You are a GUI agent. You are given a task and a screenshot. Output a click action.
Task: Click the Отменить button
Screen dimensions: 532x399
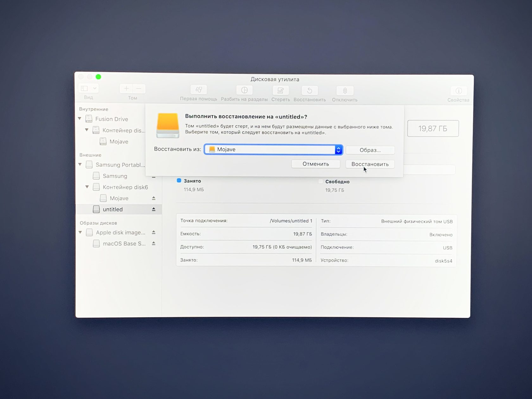point(316,164)
